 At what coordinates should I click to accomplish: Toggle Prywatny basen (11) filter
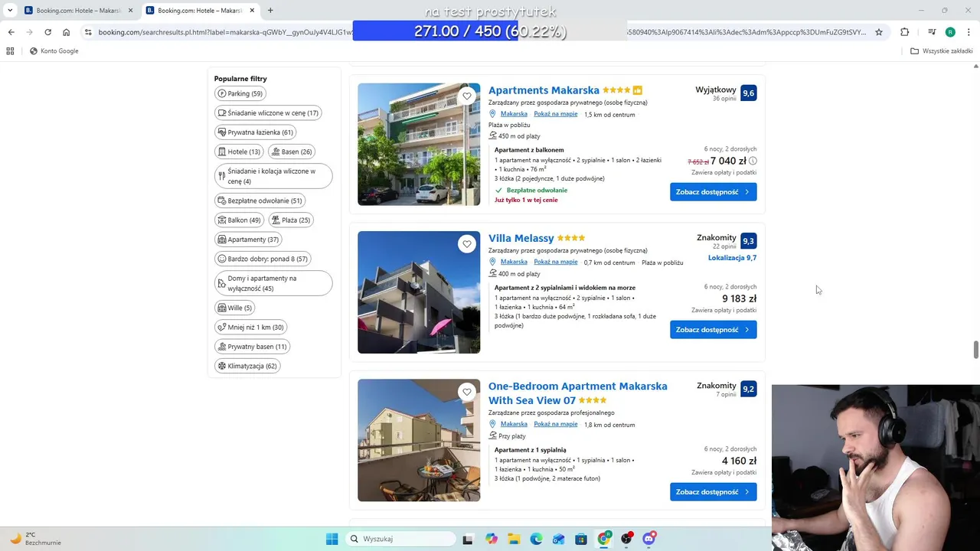(253, 347)
